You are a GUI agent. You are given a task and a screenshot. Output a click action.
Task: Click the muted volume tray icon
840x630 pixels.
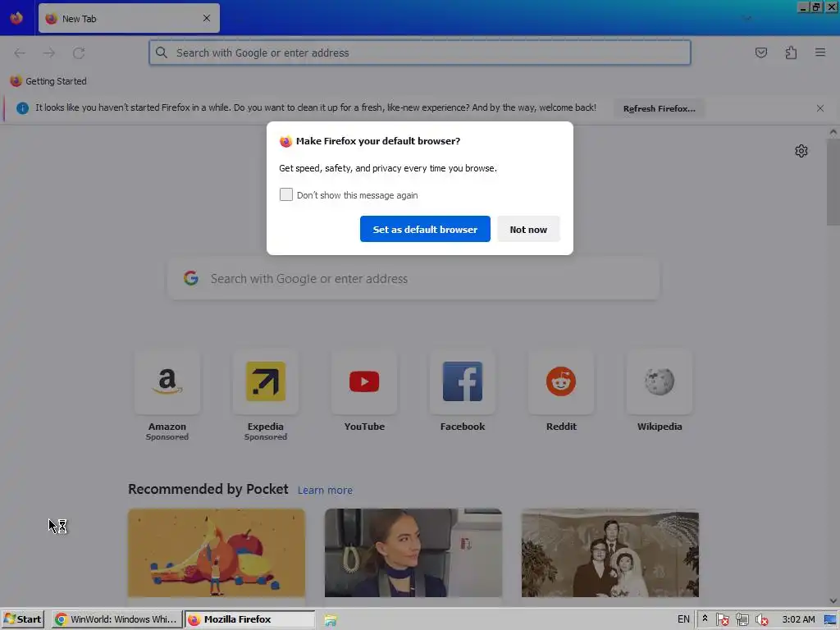[762, 620]
